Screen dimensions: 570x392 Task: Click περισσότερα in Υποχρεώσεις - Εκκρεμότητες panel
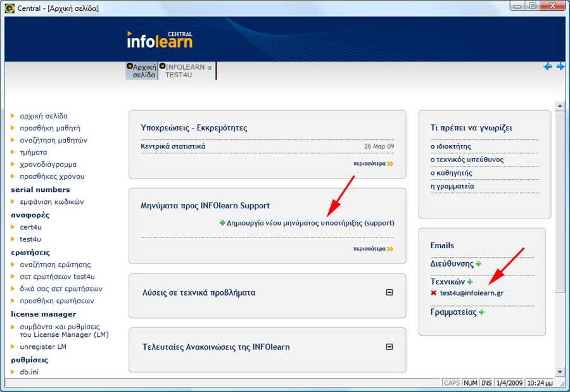[x=369, y=163]
